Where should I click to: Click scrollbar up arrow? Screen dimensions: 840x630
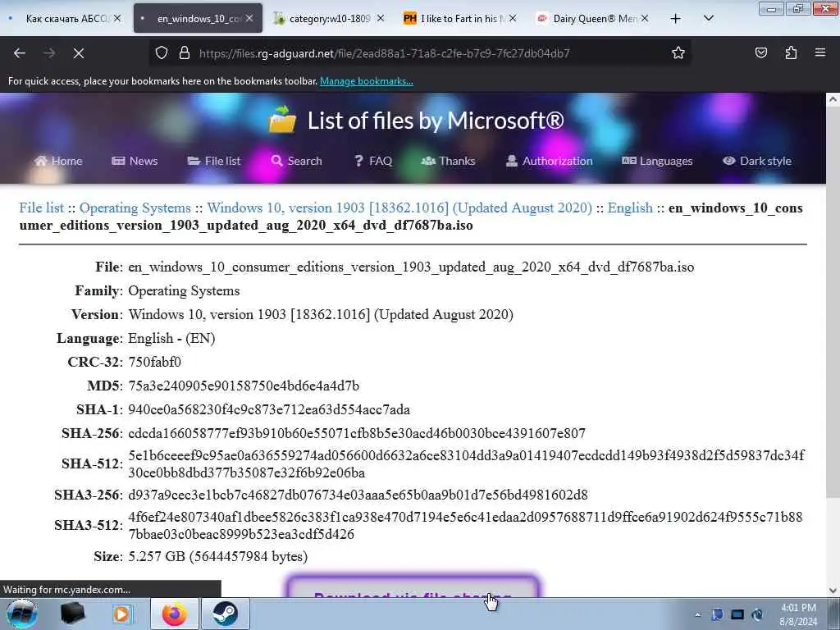(x=833, y=99)
